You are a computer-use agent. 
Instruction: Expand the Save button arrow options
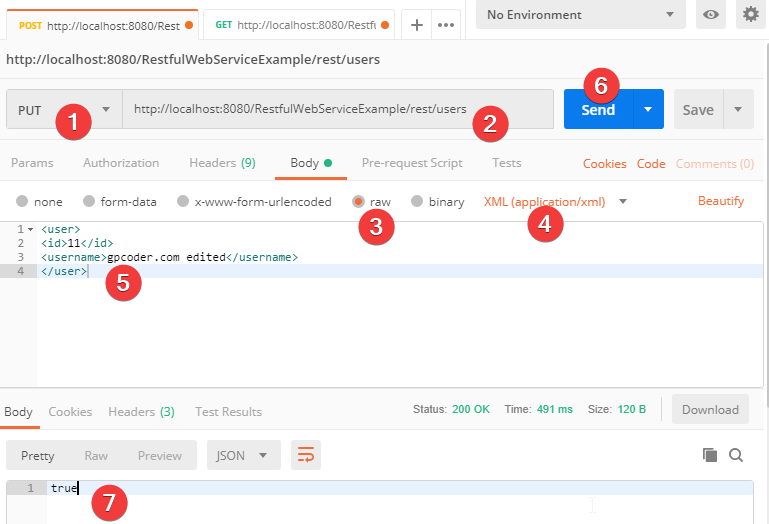coord(738,109)
